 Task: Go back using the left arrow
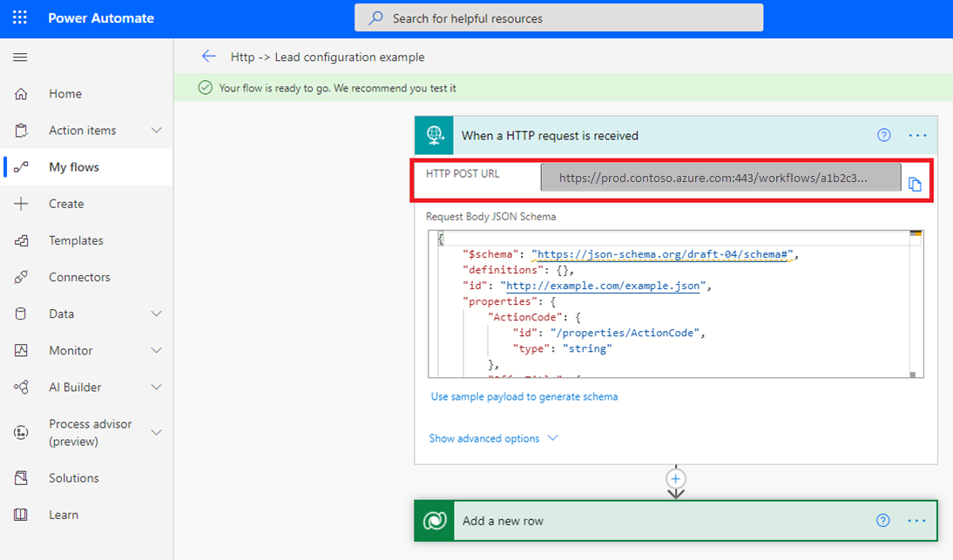(x=208, y=57)
